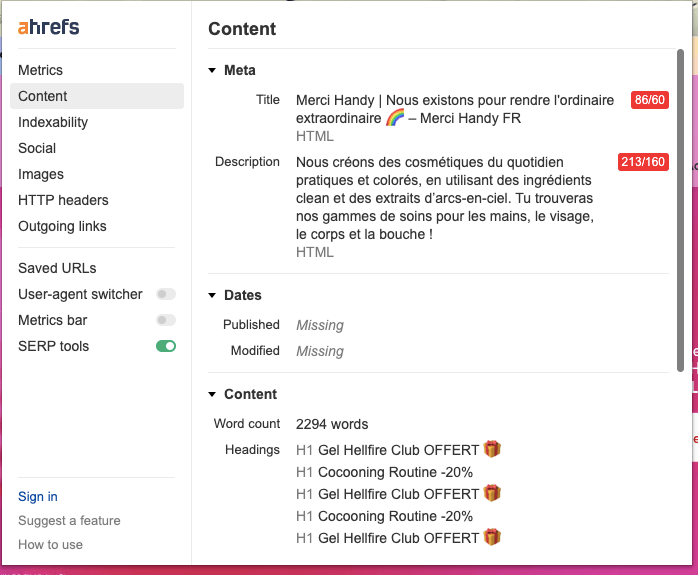Click the content panel vertical scrollbar
The height and width of the screenshot is (575, 698).
tap(680, 210)
